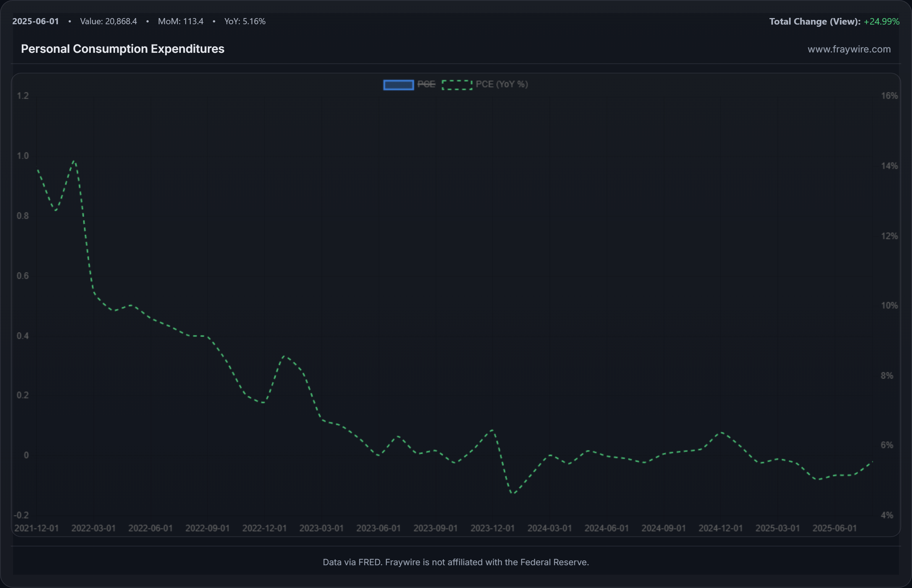Click the 2021-12-01 x-axis label
Screen dimensions: 912x588
coord(36,528)
